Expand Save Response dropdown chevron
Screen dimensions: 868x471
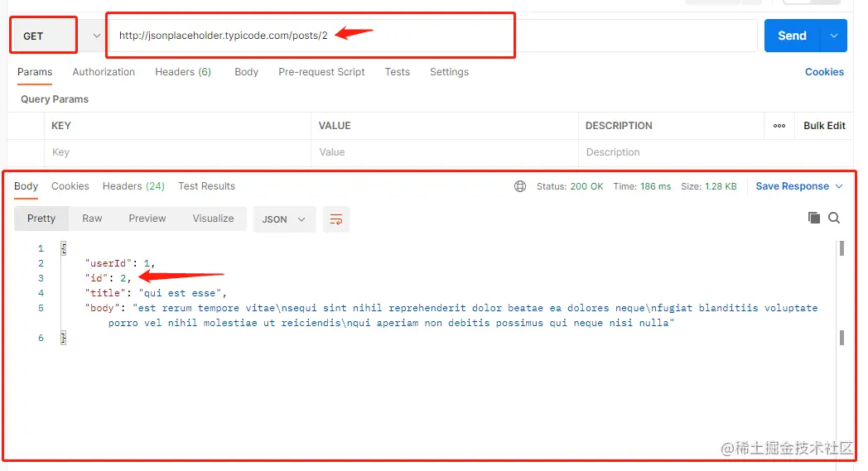pyautogui.click(x=839, y=186)
